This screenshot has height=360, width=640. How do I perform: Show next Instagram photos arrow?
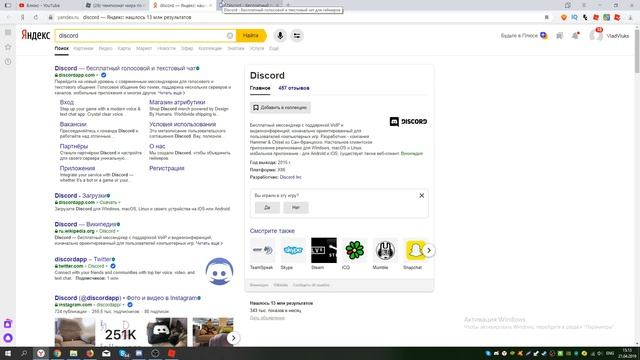pos(233,338)
